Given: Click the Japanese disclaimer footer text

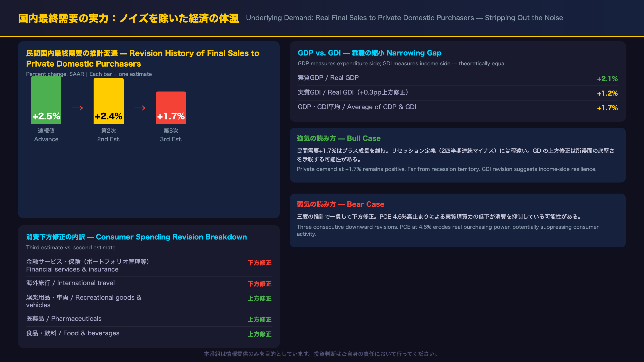Looking at the screenshot, I should (322, 354).
